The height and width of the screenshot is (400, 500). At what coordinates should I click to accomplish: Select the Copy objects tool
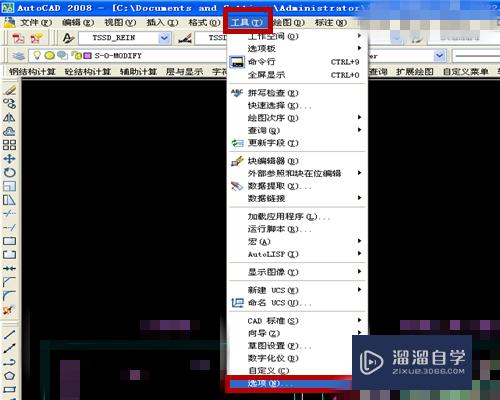(x=9, y=104)
